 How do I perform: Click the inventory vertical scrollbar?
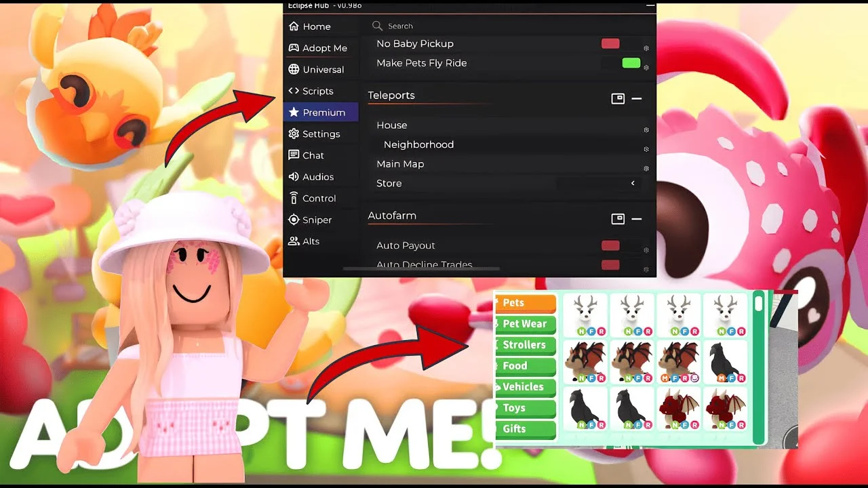pos(759,302)
